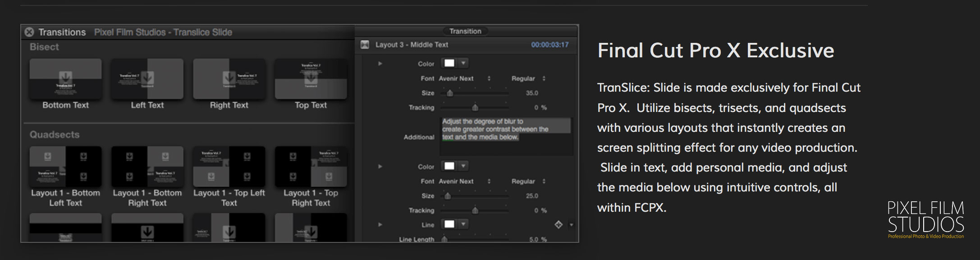Click the Size value field showing 25.0
Viewport: 980px width, 260px height.
coord(532,196)
